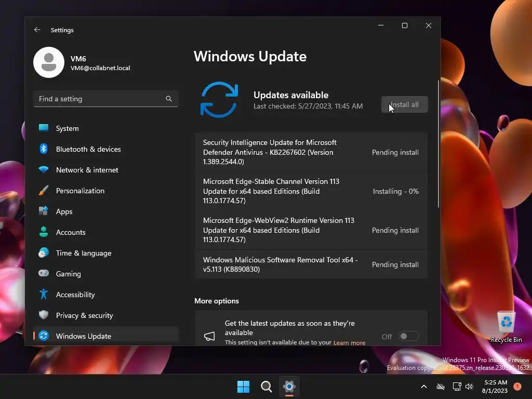This screenshot has width=532, height=399.
Task: Select Windows Update in sidebar
Action: coord(106,336)
